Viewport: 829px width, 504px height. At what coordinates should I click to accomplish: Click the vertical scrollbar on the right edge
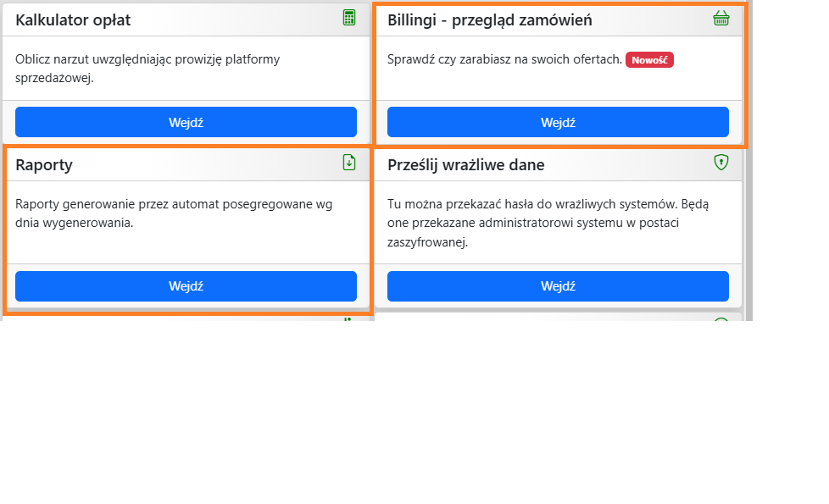coord(748,161)
